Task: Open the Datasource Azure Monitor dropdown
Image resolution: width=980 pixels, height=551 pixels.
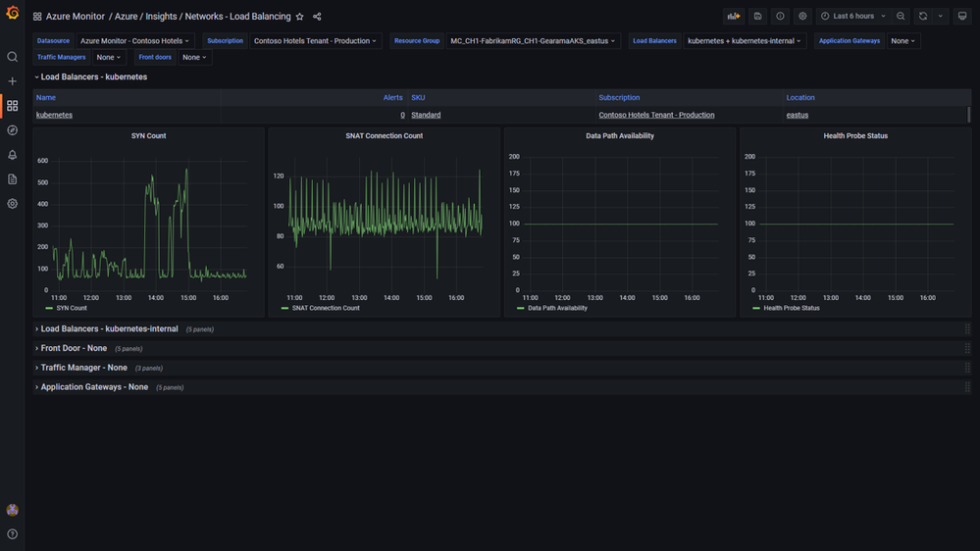Action: pyautogui.click(x=134, y=40)
